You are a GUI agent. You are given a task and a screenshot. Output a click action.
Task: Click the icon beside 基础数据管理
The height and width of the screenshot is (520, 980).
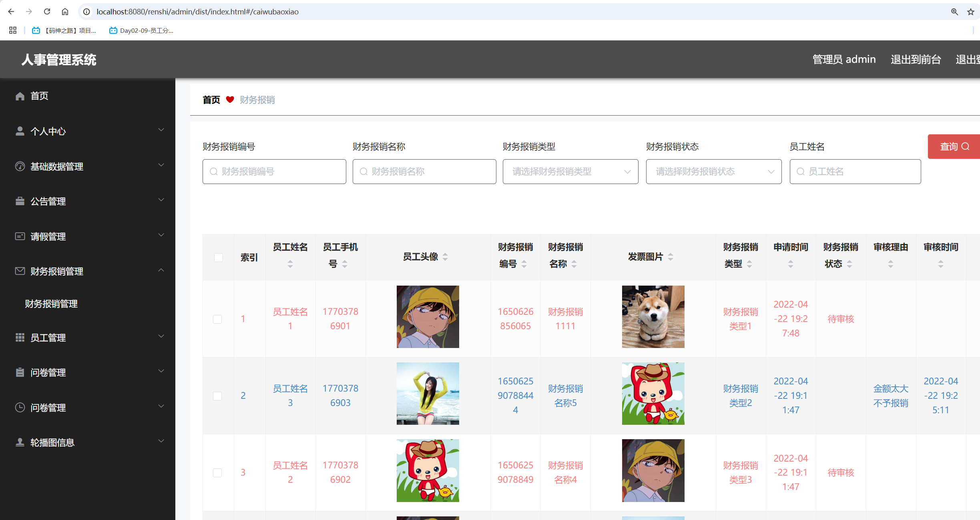(20, 166)
